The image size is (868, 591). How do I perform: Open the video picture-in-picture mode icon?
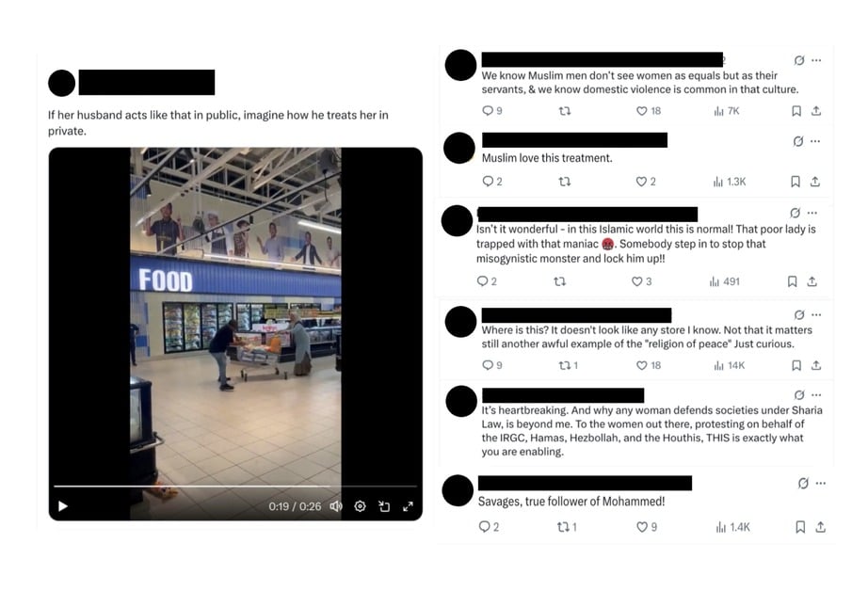tap(384, 506)
